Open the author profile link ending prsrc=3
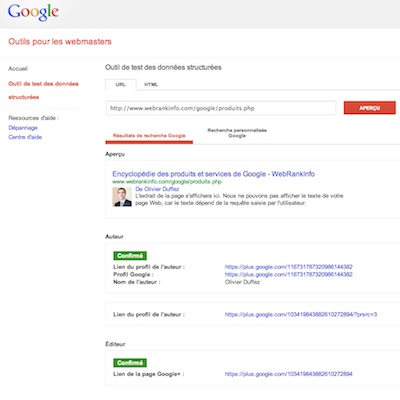The width and height of the screenshot is (400, 400). 301,314
